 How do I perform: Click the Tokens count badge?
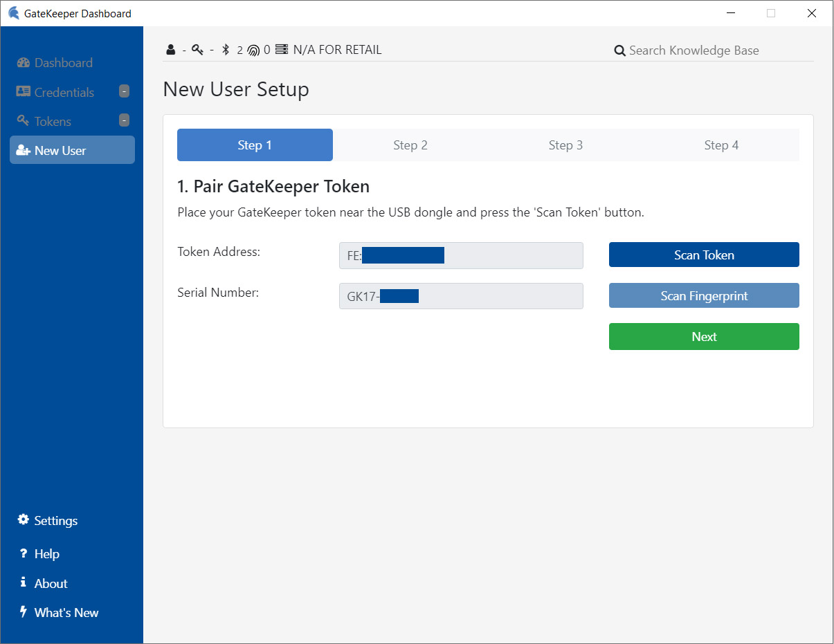point(124,120)
